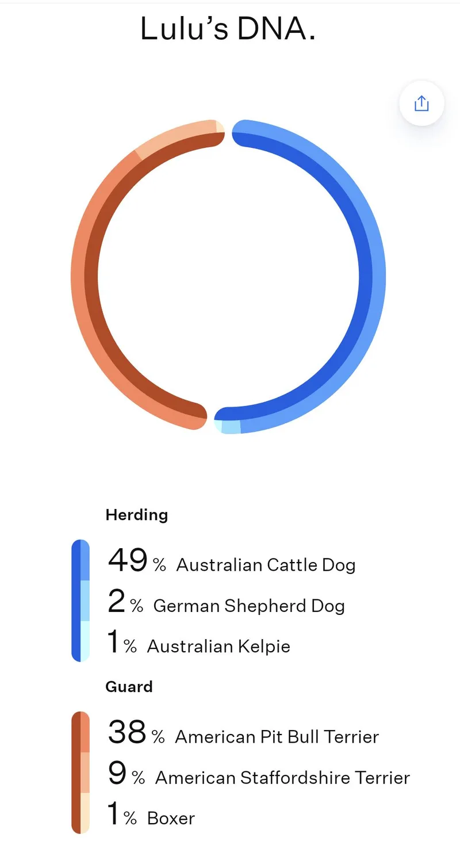
Task: Click the orange outer Pit Bull arc
Action: (78, 276)
